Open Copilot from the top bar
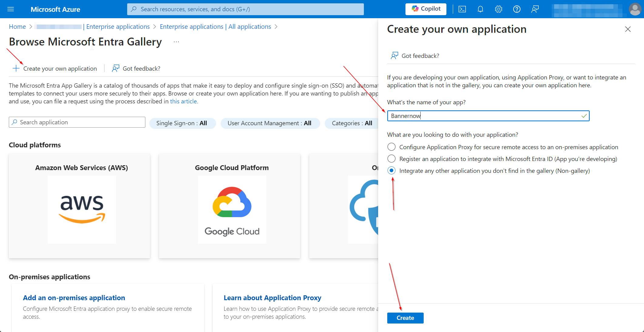This screenshot has height=332, width=644. [426, 9]
